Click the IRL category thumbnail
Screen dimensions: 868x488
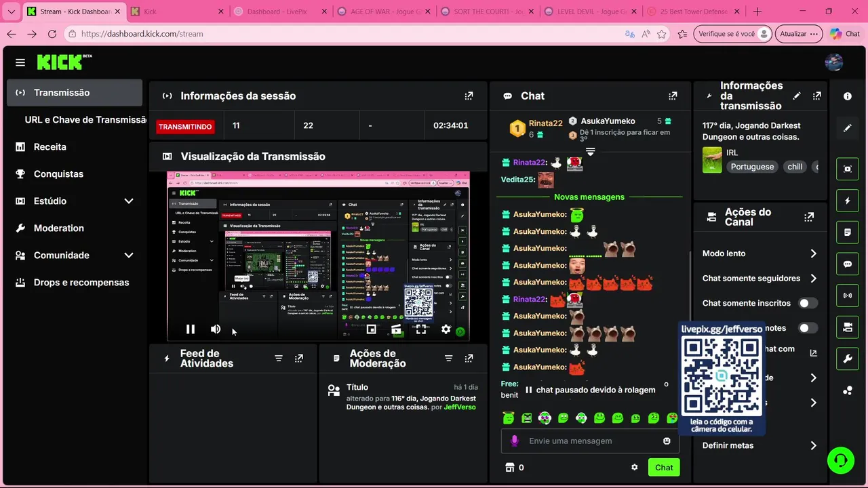(x=712, y=160)
